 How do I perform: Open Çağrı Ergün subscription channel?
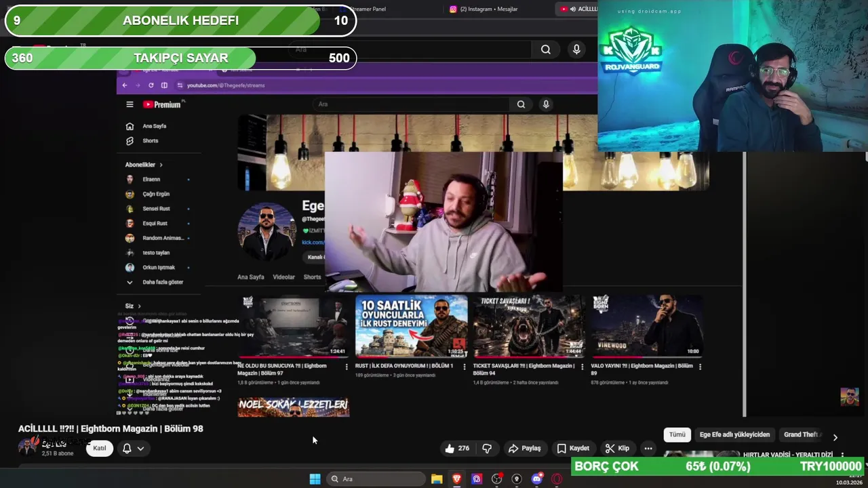click(156, 194)
